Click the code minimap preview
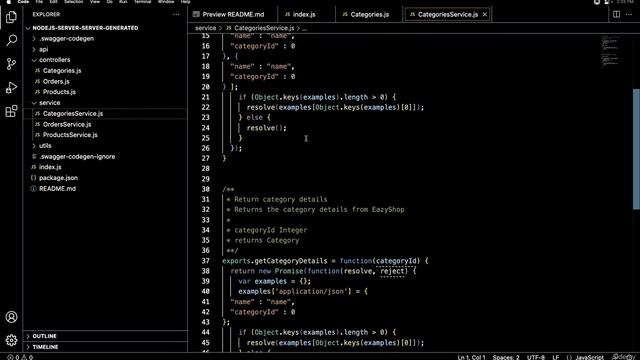 click(610, 51)
